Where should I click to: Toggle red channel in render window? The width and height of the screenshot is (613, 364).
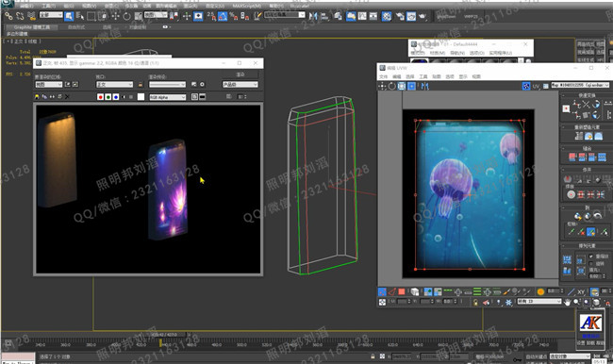click(x=101, y=97)
